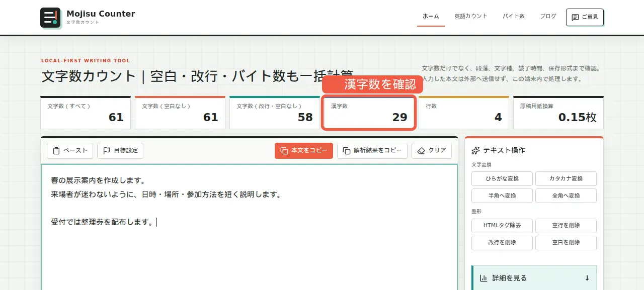The image size is (644, 290).
Task: Click the copy icon on 解析結果をコピー
Action: point(347,150)
